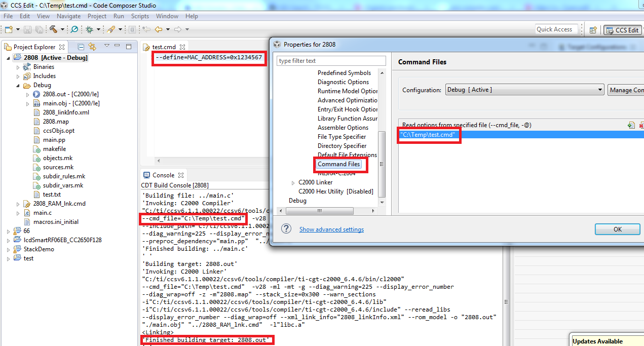Close the test.cmd editor tab
Viewport: 644px width, 346px height.
coord(182,47)
